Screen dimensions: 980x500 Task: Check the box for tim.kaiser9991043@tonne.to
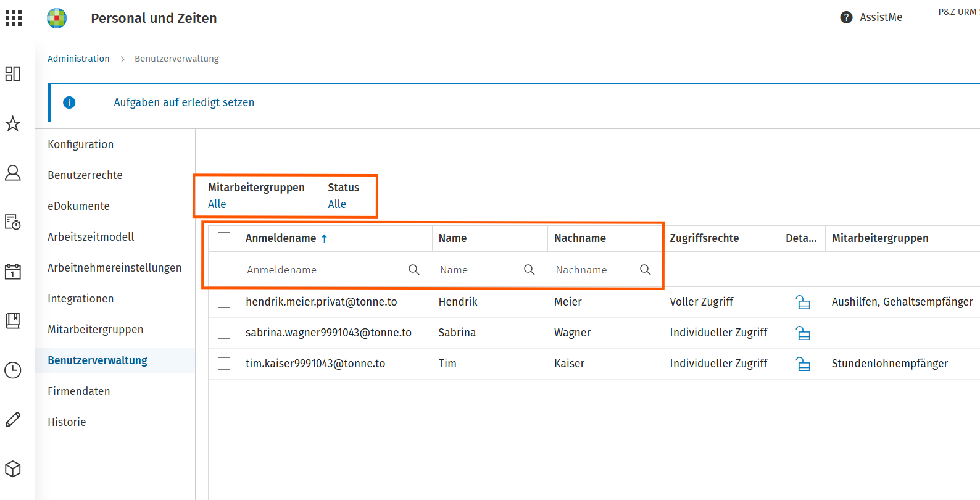click(224, 364)
